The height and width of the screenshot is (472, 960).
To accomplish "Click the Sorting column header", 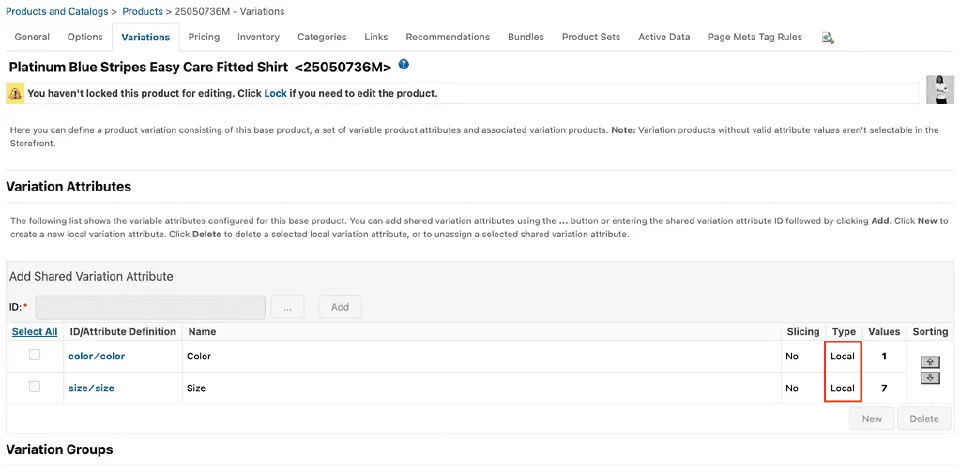I will (x=930, y=331).
